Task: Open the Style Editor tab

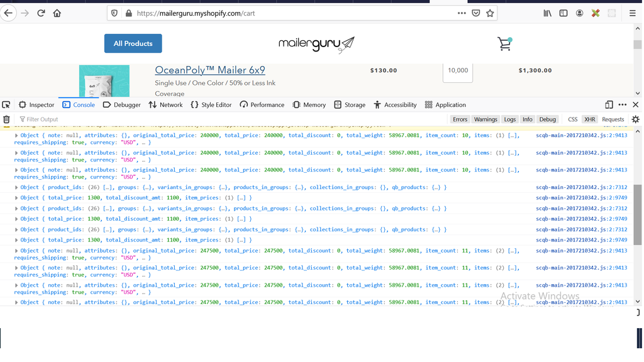Action: coord(211,105)
